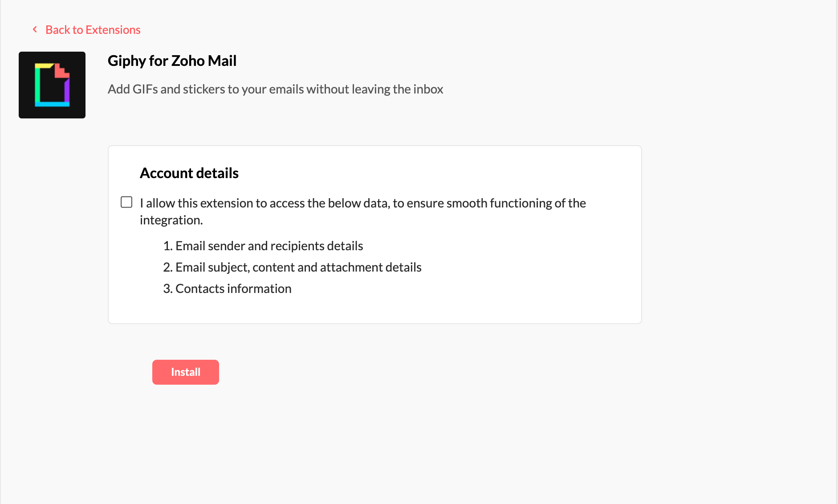This screenshot has height=504, width=838.
Task: Click the list number 3 marker
Action: (167, 289)
